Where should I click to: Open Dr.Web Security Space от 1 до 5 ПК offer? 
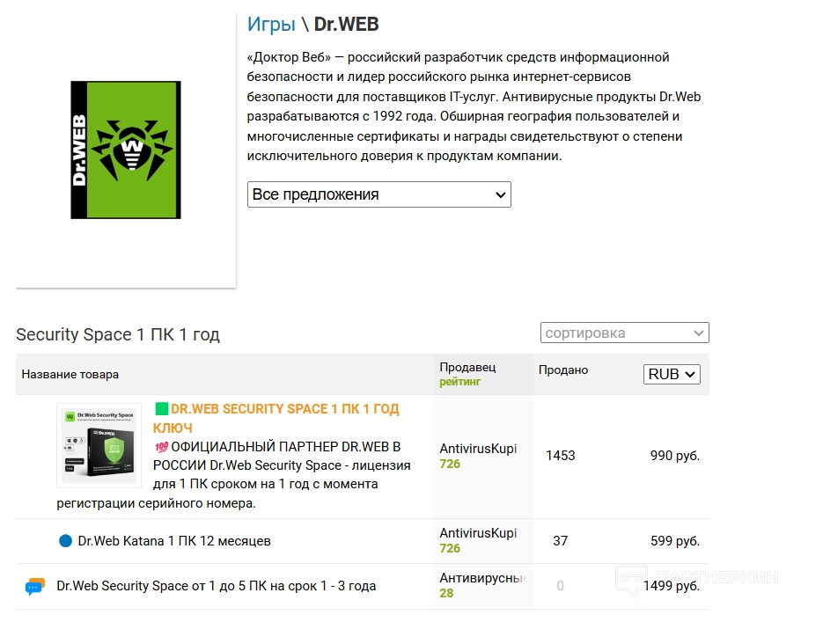[217, 586]
